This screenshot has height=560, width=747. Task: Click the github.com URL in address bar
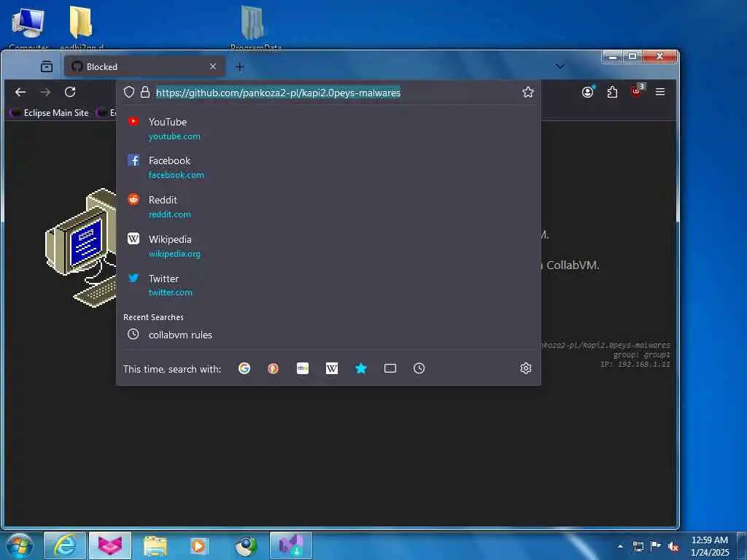pos(278,93)
